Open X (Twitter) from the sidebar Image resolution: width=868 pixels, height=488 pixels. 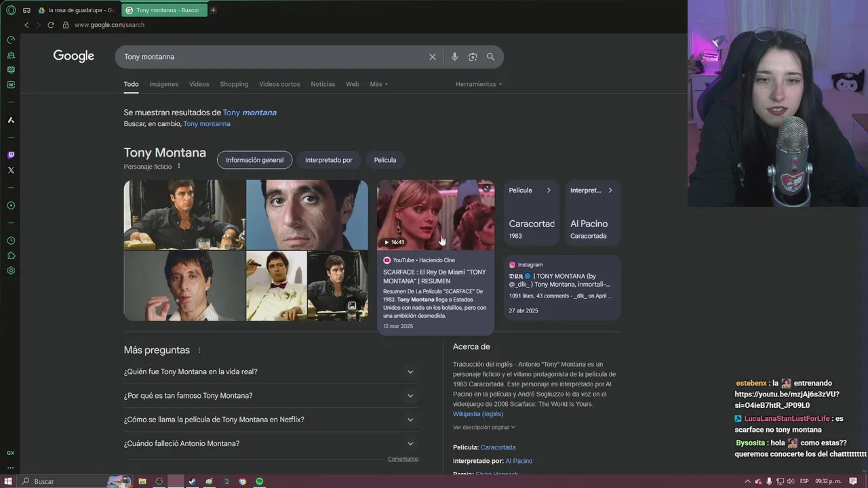coord(11,170)
